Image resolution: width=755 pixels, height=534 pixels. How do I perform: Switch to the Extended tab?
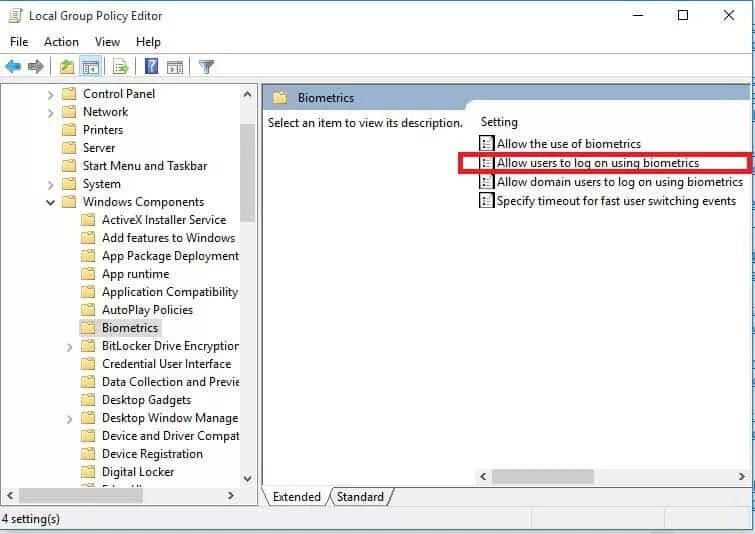pyautogui.click(x=296, y=496)
